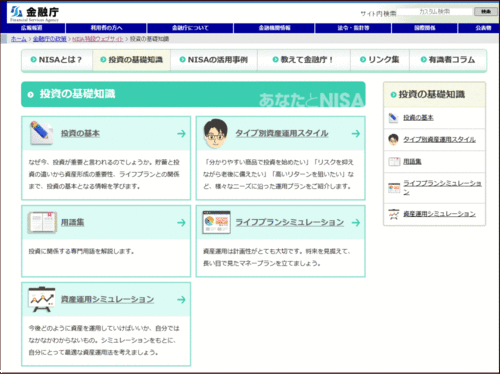500x374 pixels.
Task: Click the sidebar heading 投資の基礎知識
Action: click(431, 95)
